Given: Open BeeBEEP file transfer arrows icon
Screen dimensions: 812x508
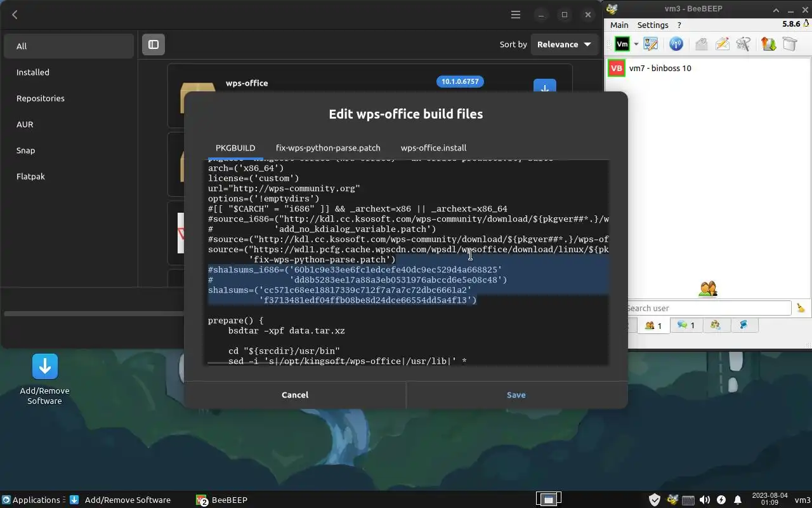Looking at the screenshot, I should [x=769, y=44].
